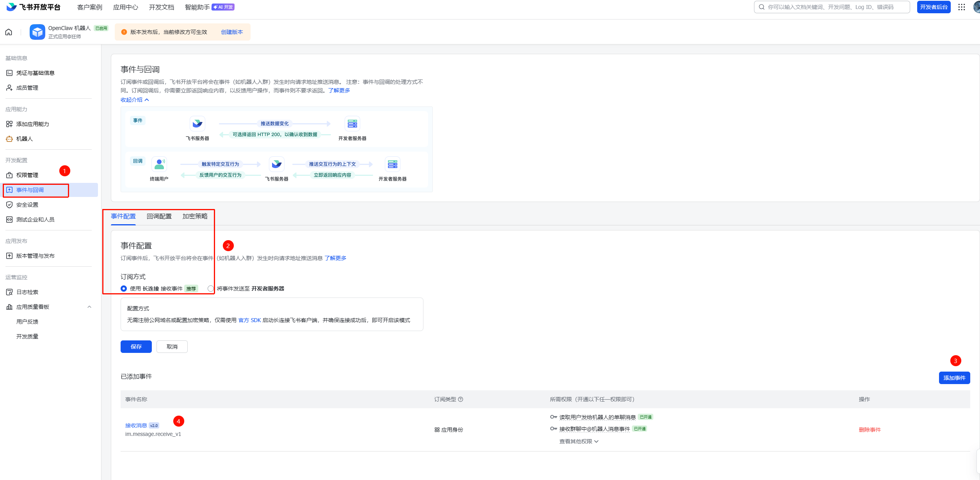Image resolution: width=980 pixels, height=480 pixels.
Task: Click 删除事件 link for 接收消息
Action: click(870, 430)
